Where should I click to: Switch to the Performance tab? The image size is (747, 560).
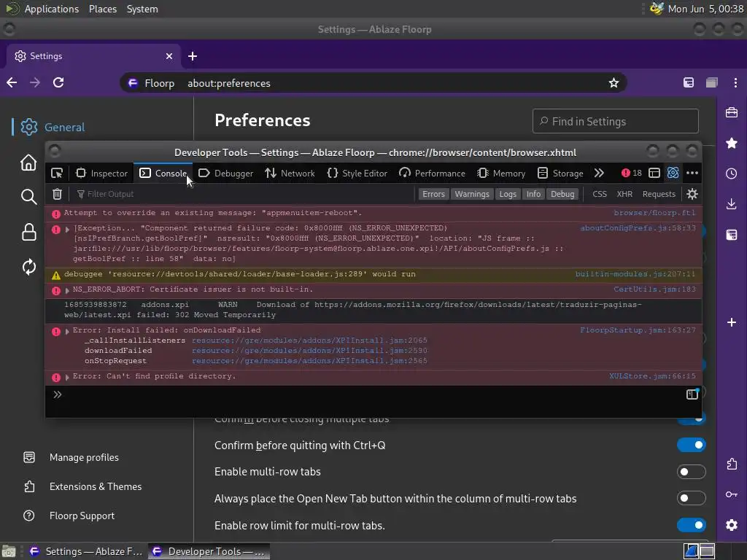click(x=432, y=174)
